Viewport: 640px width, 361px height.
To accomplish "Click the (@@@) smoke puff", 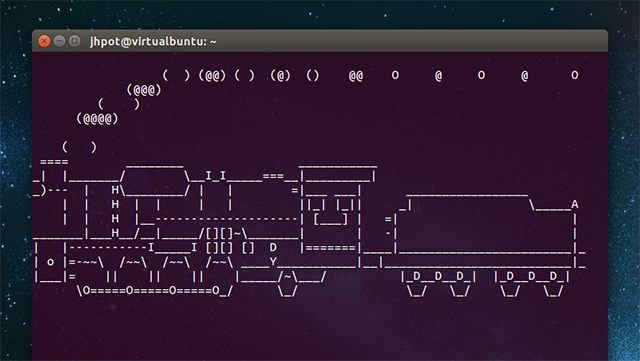I will click(x=144, y=90).
